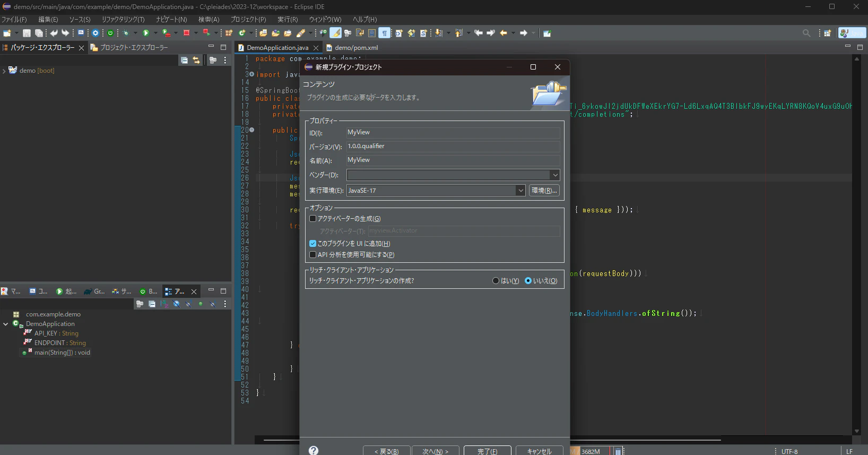Toggle the highlighted mark occurrences pen icon
This screenshot has height=455, width=868.
(x=335, y=33)
